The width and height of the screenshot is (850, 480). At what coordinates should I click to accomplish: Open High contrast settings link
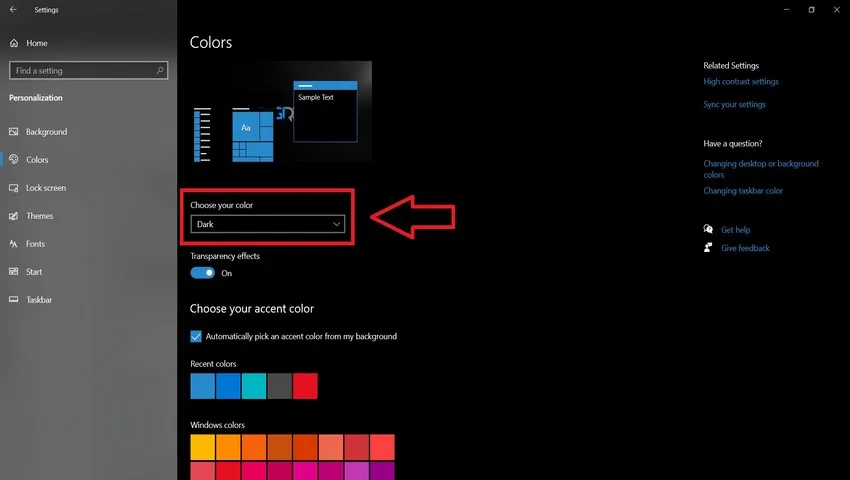740,81
